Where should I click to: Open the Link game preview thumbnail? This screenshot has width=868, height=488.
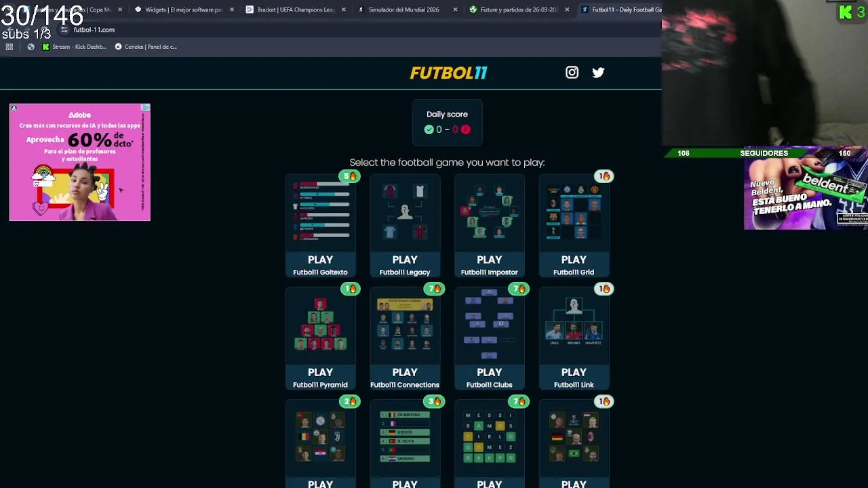[x=574, y=324]
